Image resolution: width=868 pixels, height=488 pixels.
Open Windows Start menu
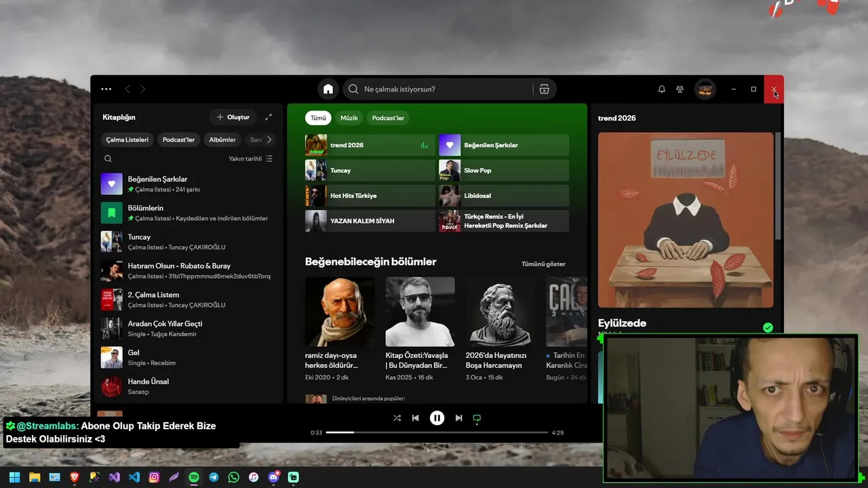pos(14,477)
